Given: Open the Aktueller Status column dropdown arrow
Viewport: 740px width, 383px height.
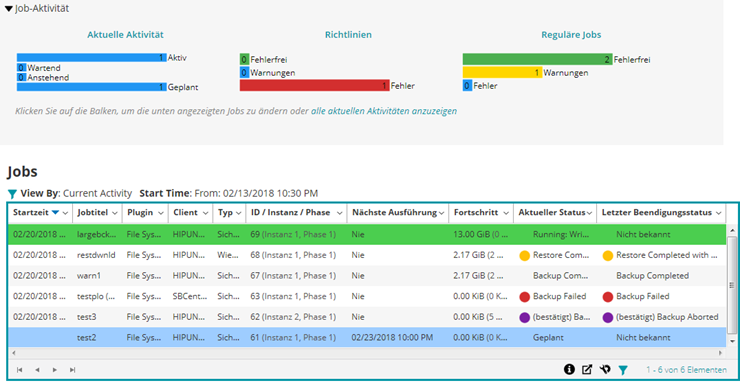Looking at the screenshot, I should click(590, 213).
